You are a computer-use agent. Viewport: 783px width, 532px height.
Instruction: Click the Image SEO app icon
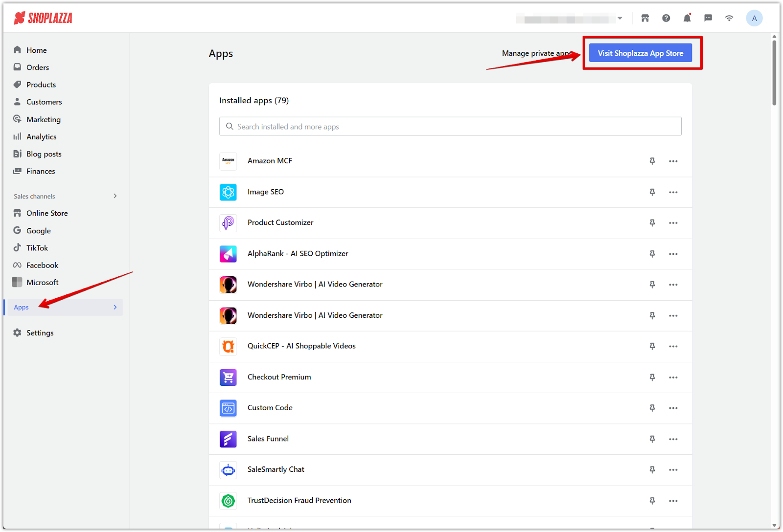tap(228, 192)
